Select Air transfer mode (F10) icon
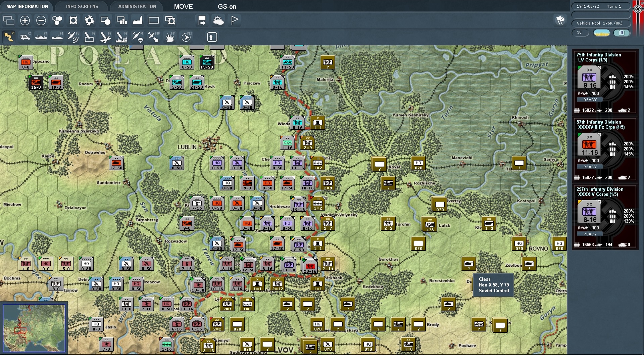 pyautogui.click(x=154, y=37)
